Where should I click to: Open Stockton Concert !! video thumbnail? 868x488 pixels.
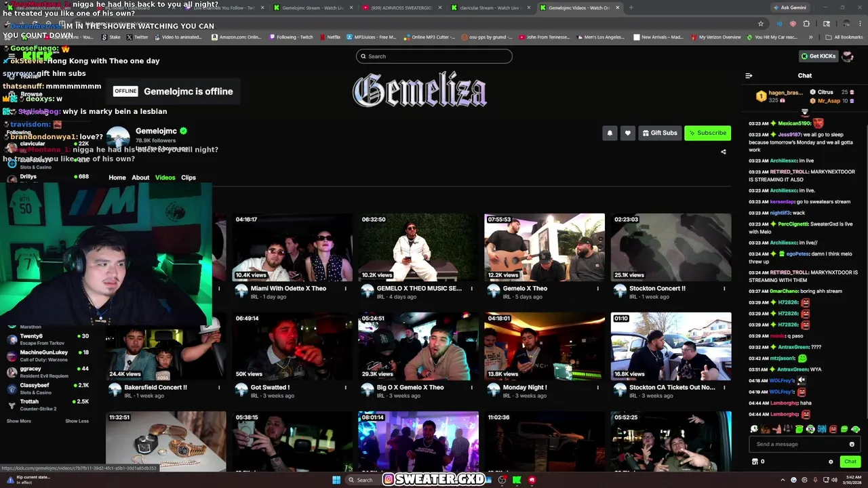(671, 247)
